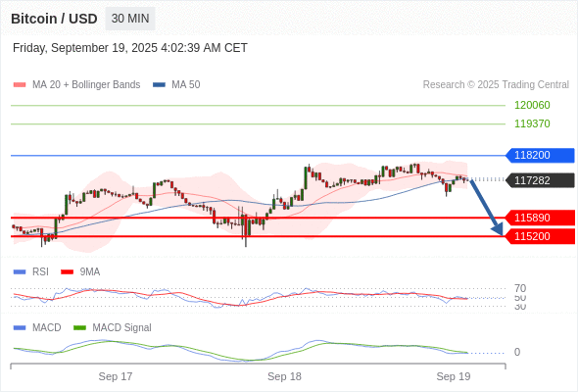Click the blue MA 50 legend swatch

click(x=160, y=85)
